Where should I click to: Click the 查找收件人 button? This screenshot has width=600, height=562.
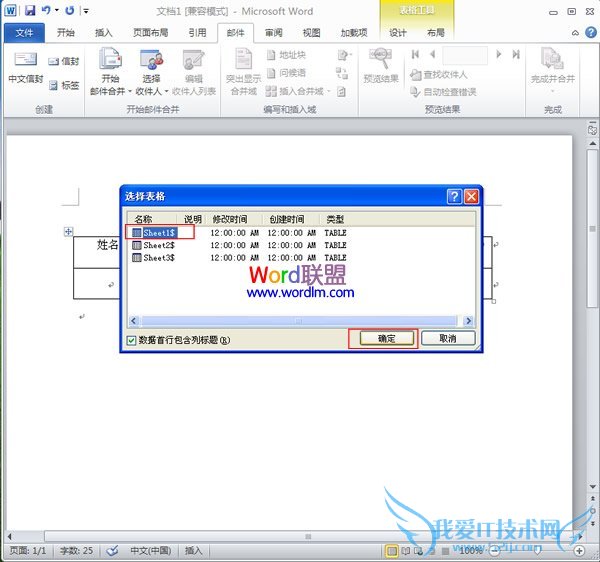[x=439, y=75]
